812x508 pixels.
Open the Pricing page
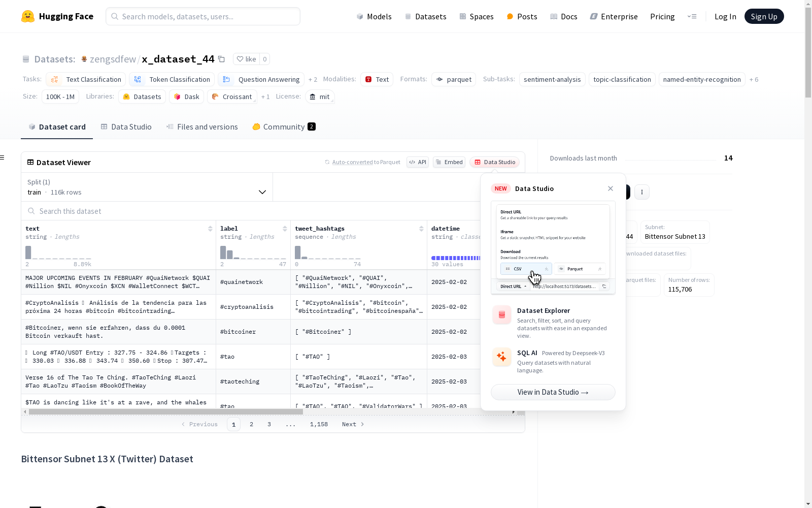click(662, 16)
